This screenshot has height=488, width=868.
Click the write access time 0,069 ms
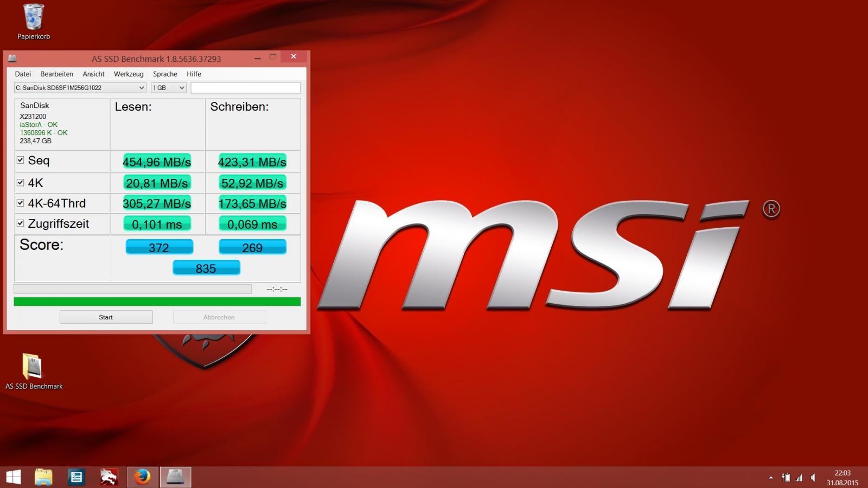pos(252,224)
